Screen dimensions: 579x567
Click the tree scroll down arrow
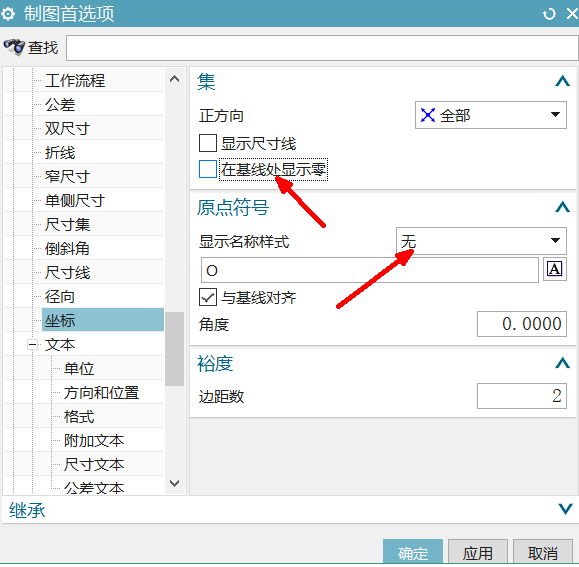tap(174, 483)
